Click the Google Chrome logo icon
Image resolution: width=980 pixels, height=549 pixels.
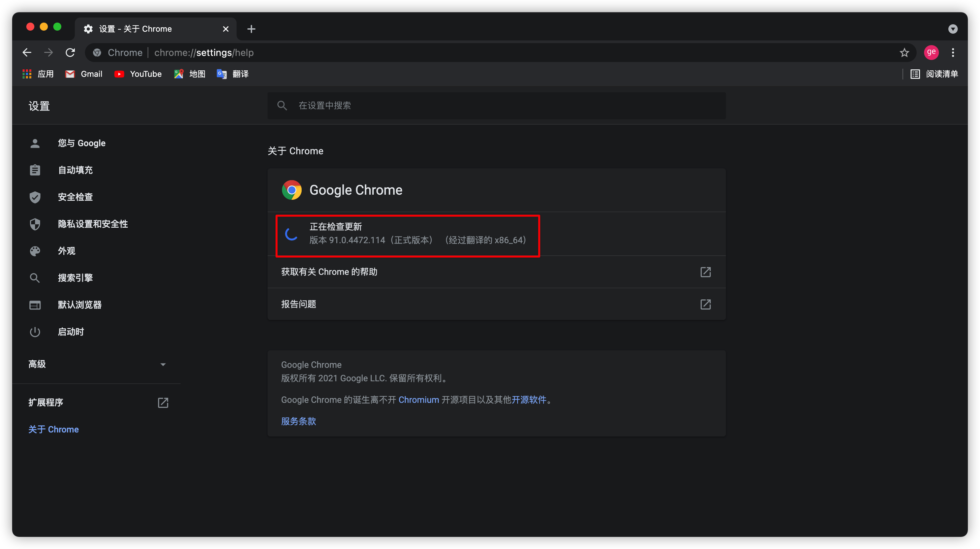tap(292, 190)
